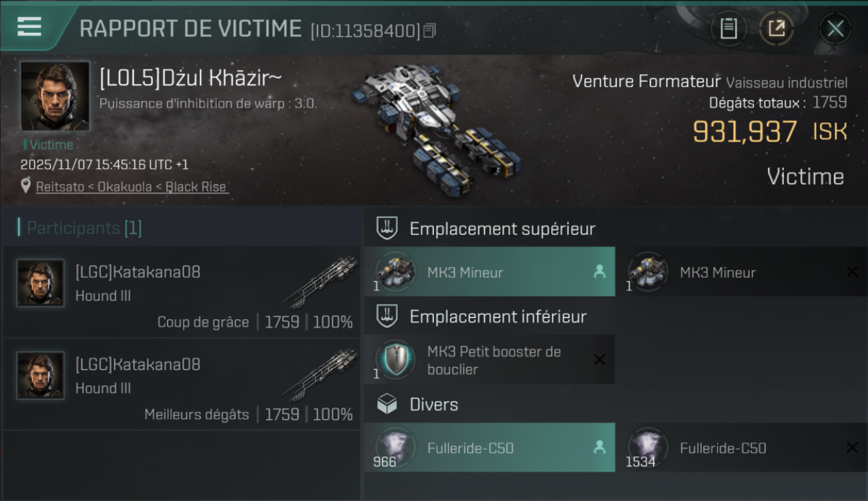Open the Coup de grâce Katakana08 participant entry
This screenshot has width=868, height=501.
[x=181, y=292]
